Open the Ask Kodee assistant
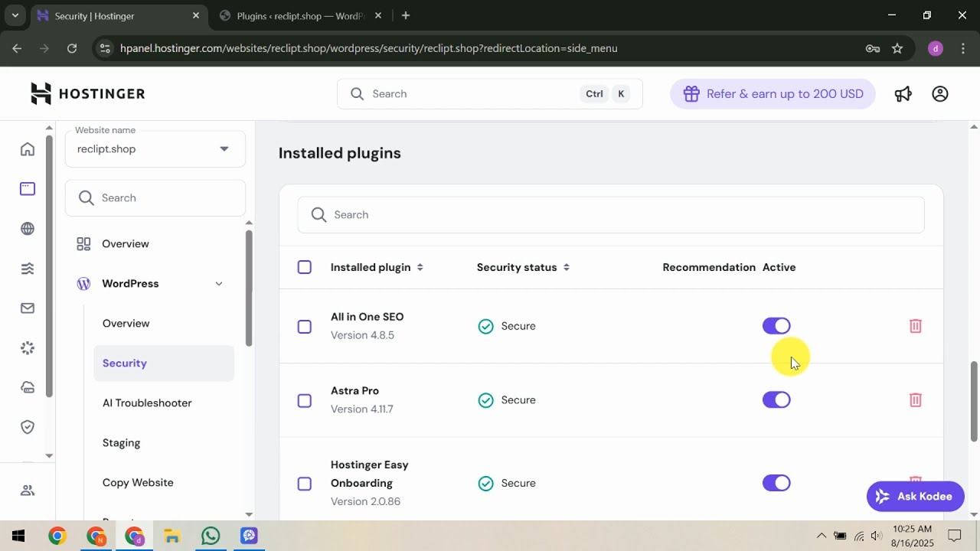The width and height of the screenshot is (980, 551). point(915,497)
